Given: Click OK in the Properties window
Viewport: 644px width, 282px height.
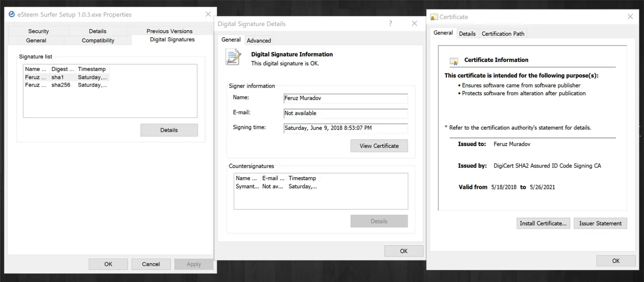Looking at the screenshot, I should click(108, 264).
